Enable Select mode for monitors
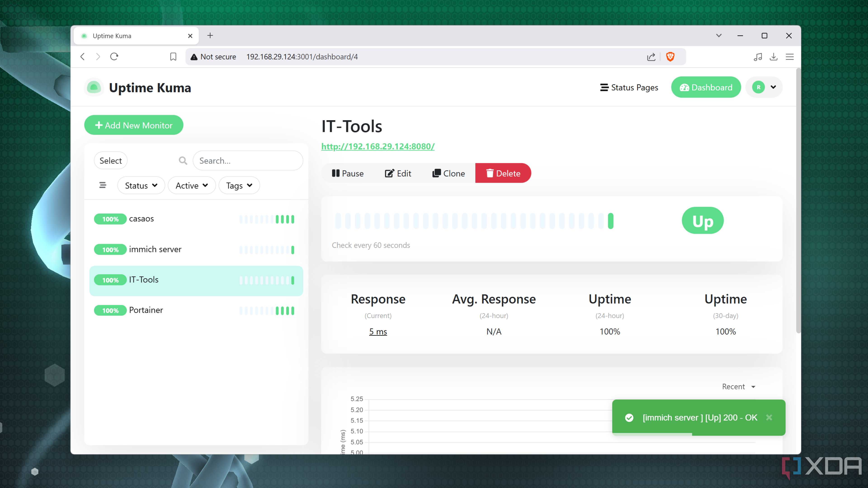 110,161
